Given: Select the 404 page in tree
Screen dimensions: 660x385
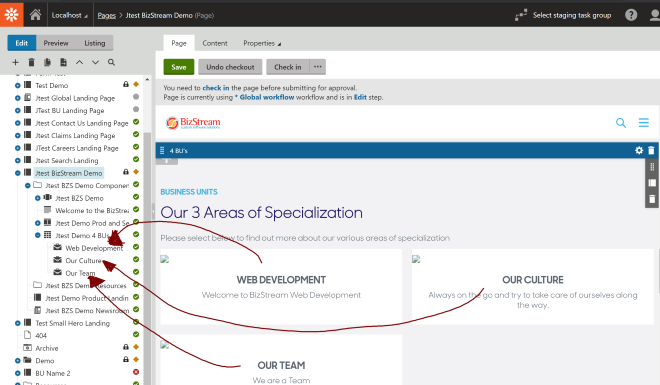Looking at the screenshot, I should (x=41, y=335).
